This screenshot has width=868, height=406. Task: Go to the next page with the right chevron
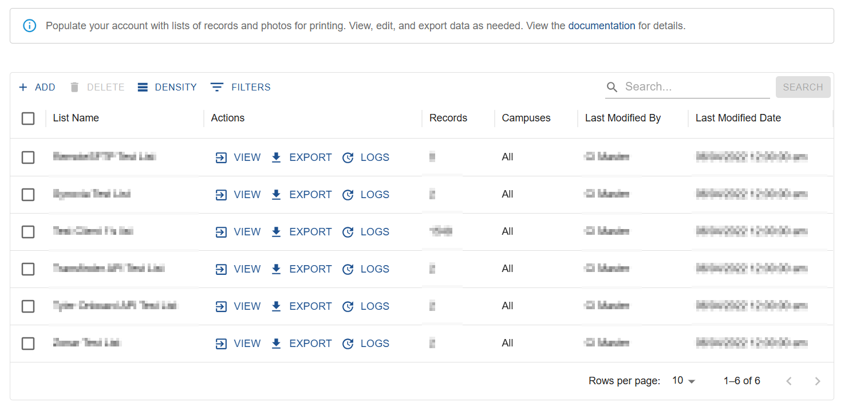(818, 381)
